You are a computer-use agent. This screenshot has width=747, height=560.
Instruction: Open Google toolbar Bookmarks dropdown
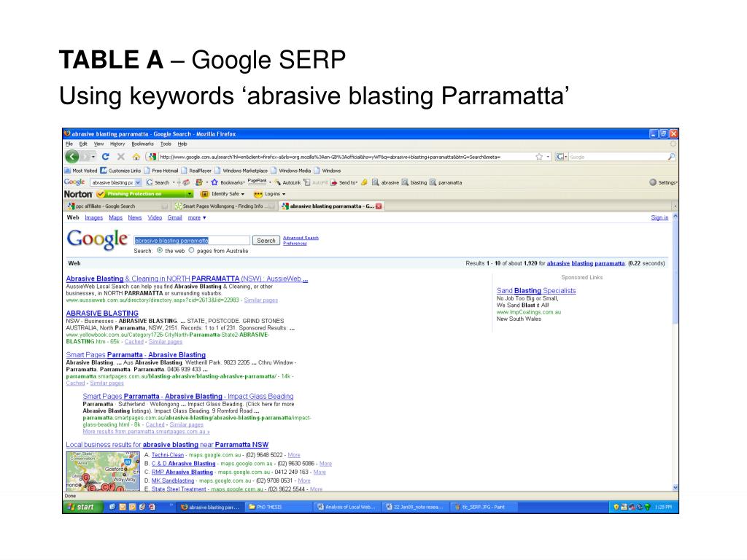(x=228, y=182)
